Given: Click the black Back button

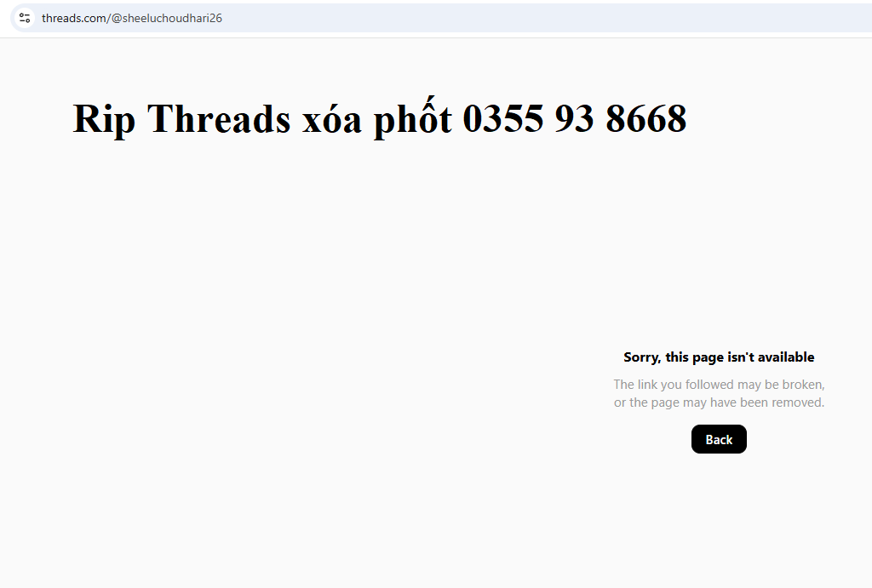Looking at the screenshot, I should [x=719, y=439].
